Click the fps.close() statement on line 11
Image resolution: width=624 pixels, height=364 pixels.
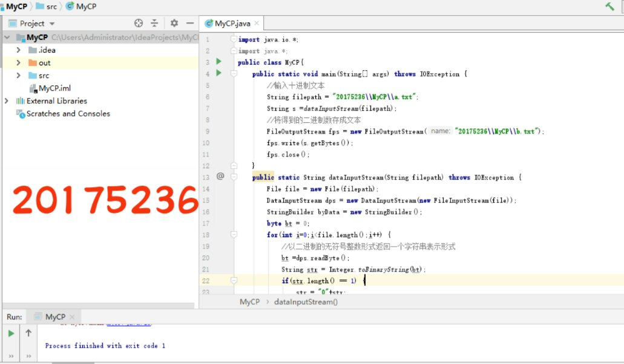tap(287, 154)
